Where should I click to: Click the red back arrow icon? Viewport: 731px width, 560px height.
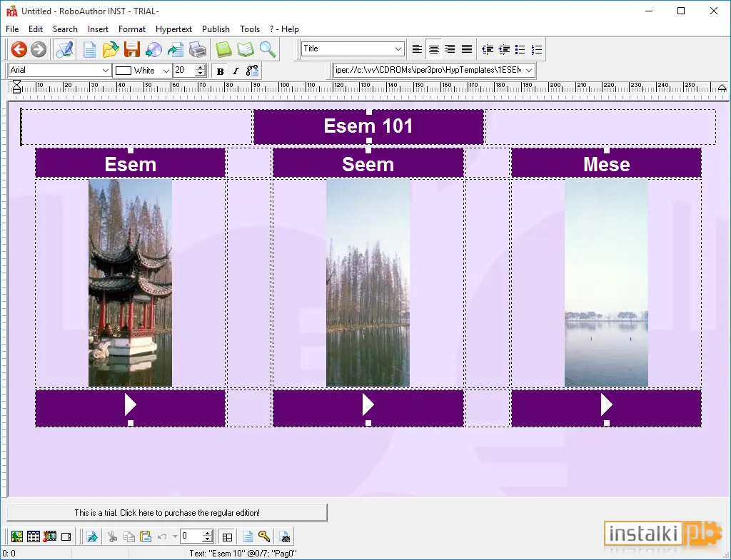(x=19, y=49)
